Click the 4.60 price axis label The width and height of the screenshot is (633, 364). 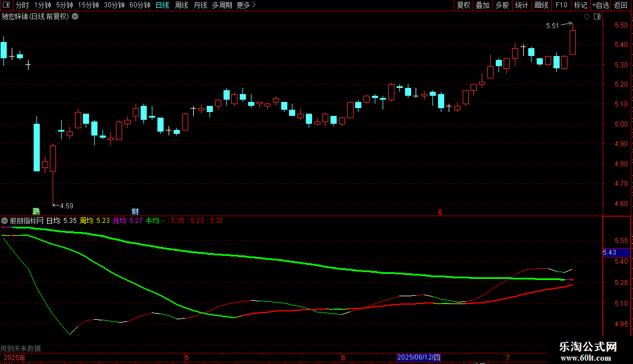(x=621, y=204)
